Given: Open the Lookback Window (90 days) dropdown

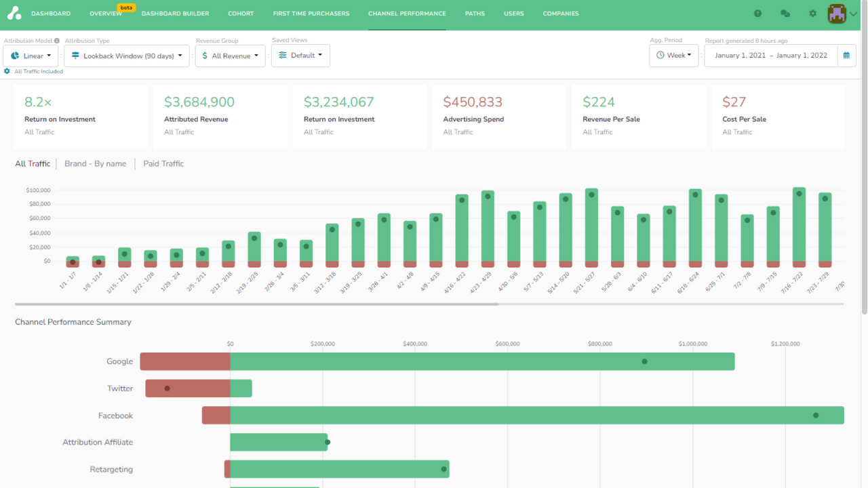Looking at the screenshot, I should (x=127, y=56).
